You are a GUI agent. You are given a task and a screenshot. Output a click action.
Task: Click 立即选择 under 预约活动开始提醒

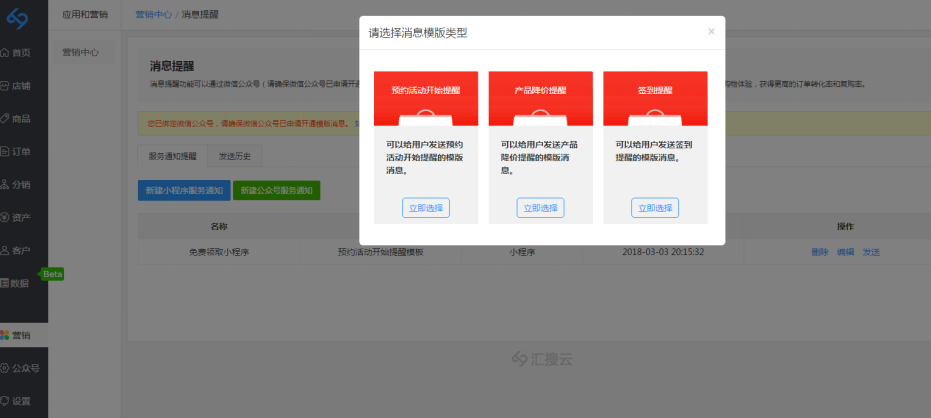coord(426,208)
